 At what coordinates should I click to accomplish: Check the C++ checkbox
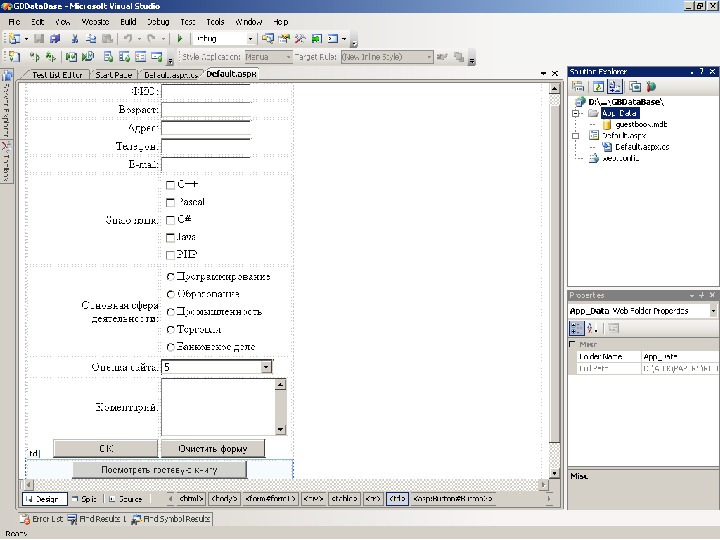[170, 185]
